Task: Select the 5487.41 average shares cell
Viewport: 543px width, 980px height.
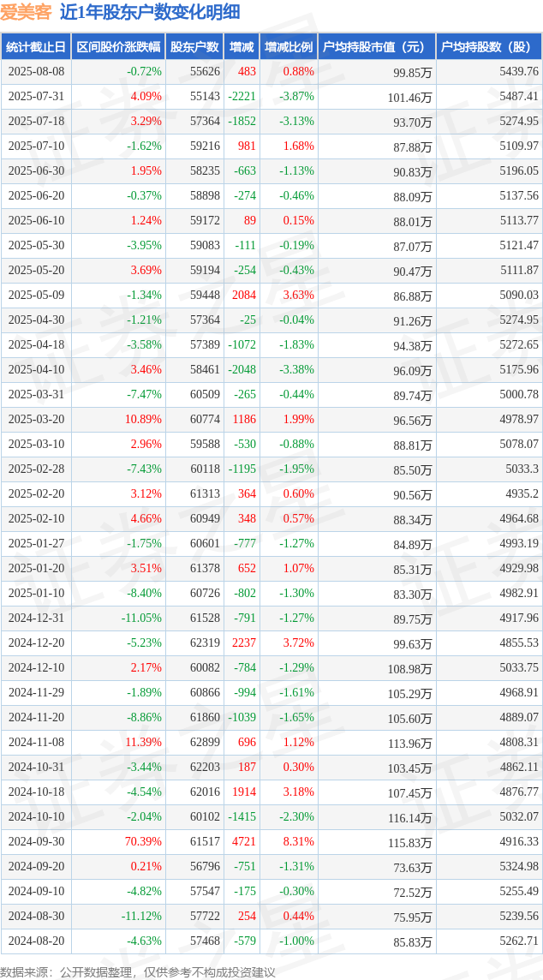Action: pos(519,96)
